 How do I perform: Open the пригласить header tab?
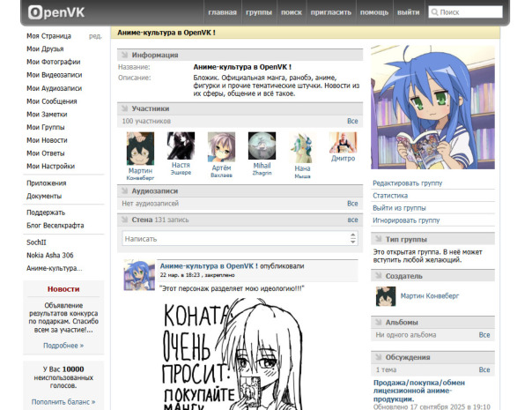(331, 12)
